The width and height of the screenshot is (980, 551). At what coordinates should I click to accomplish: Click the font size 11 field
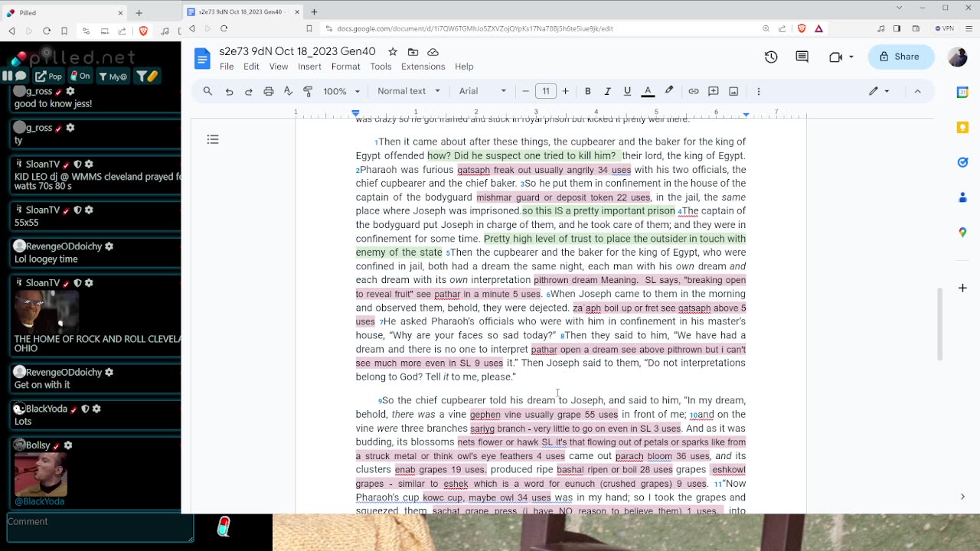545,91
